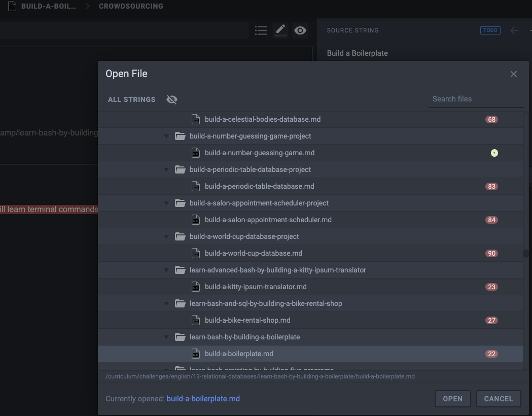
Task: Click the Search files input field
Action: [476, 99]
